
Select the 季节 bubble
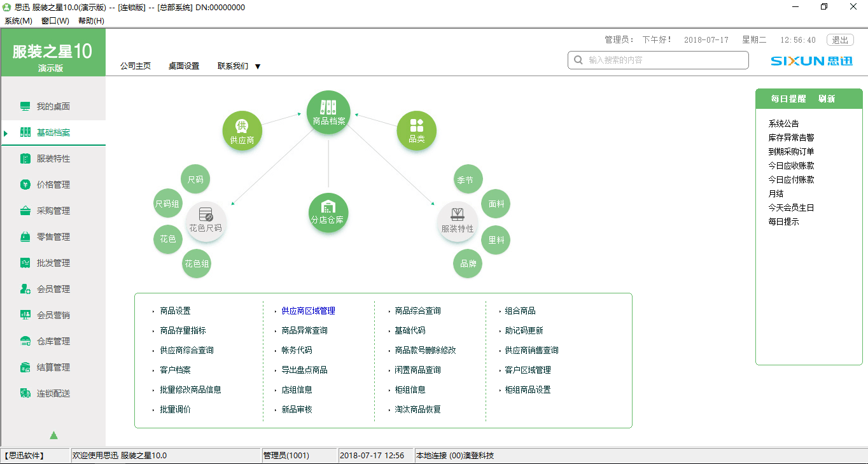click(468, 179)
